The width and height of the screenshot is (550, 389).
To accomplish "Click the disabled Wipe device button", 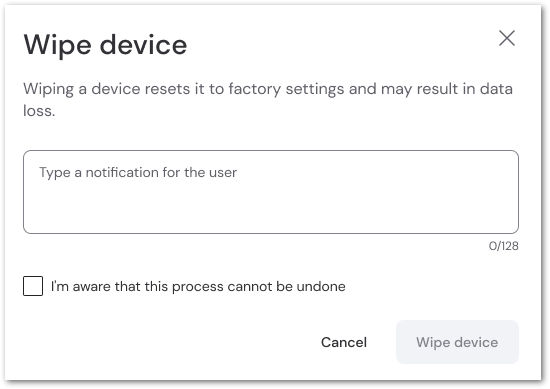I will (457, 342).
